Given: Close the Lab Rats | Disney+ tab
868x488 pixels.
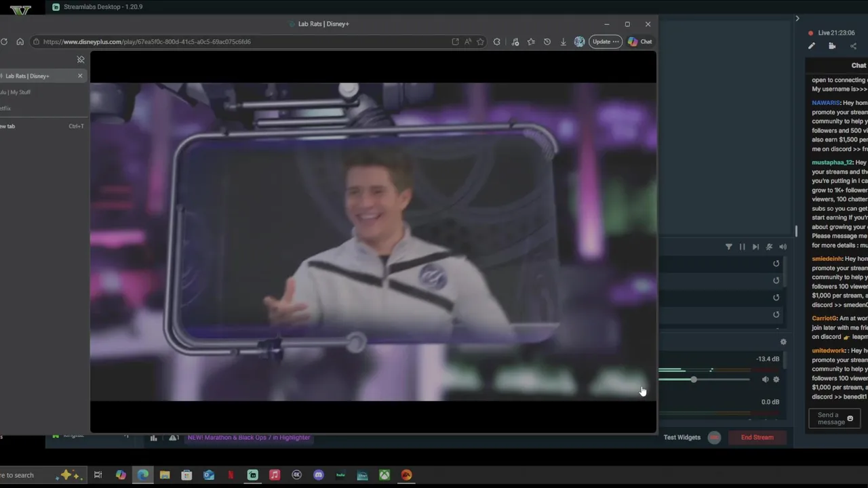Looking at the screenshot, I should (80, 76).
